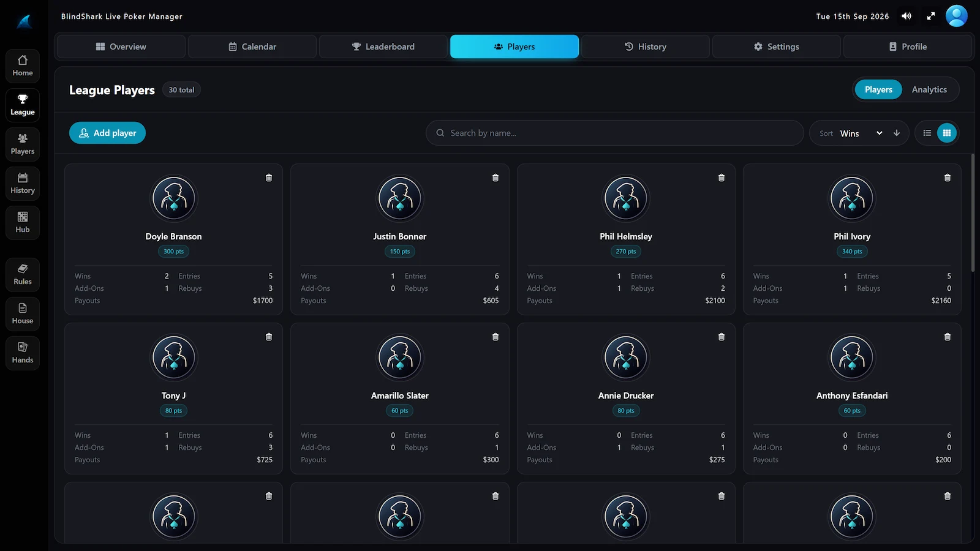
Task: Click the 30 total badge
Action: click(181, 90)
